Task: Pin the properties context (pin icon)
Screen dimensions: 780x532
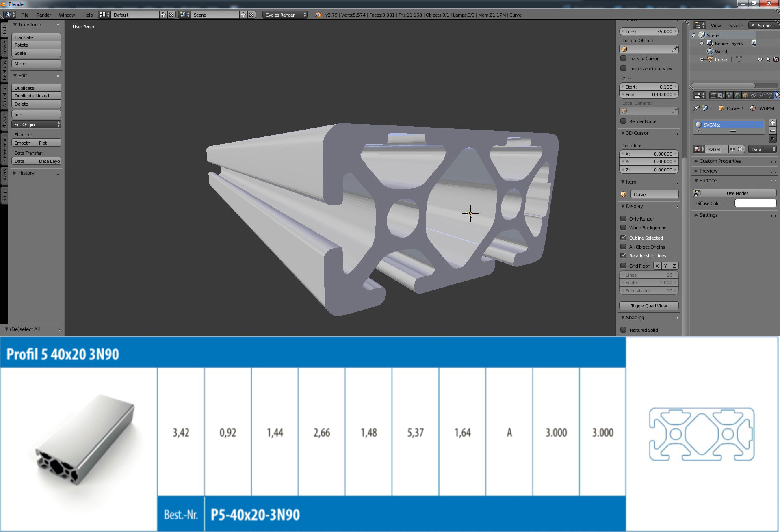Action: [x=696, y=108]
